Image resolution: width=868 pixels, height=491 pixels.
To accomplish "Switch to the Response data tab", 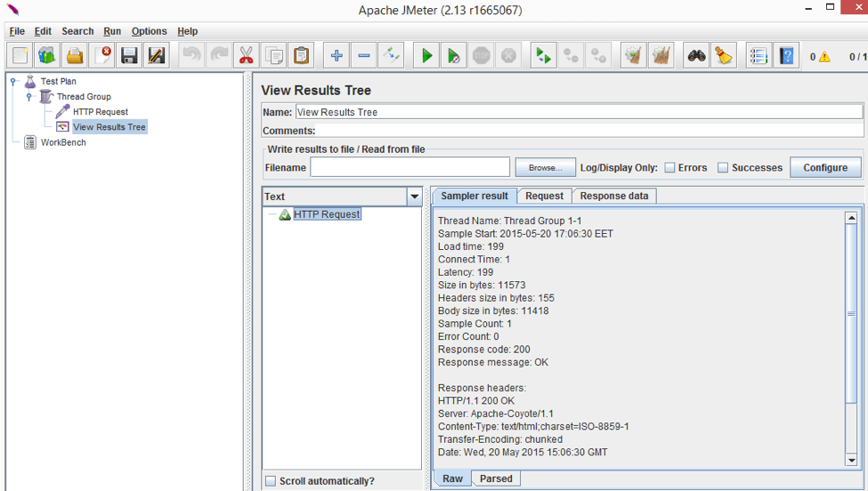I will point(614,196).
